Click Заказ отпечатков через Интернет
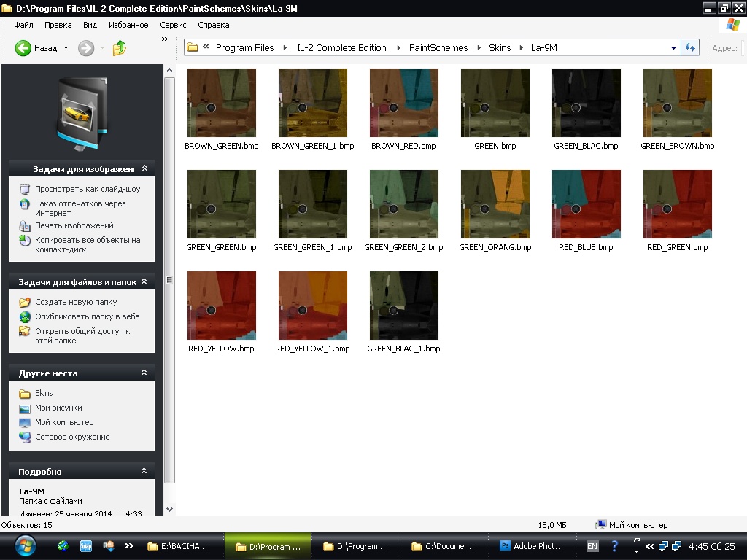The width and height of the screenshot is (747, 560). (x=80, y=208)
